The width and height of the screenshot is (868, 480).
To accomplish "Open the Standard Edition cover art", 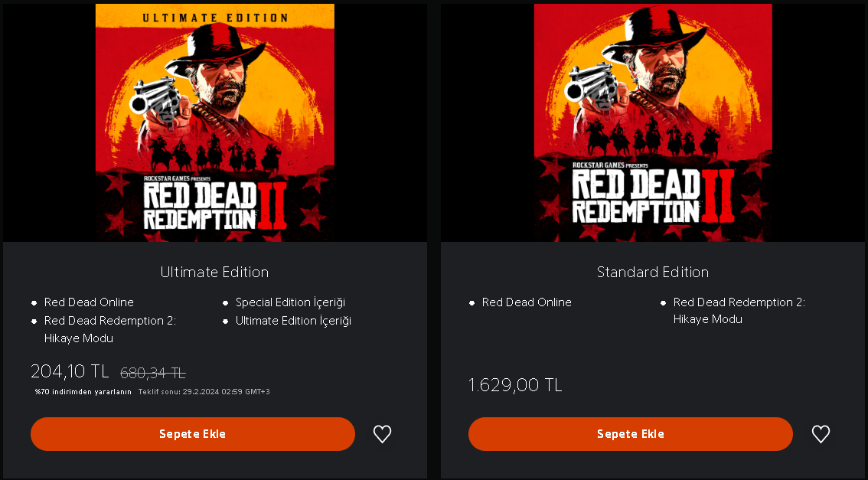I will (x=653, y=122).
